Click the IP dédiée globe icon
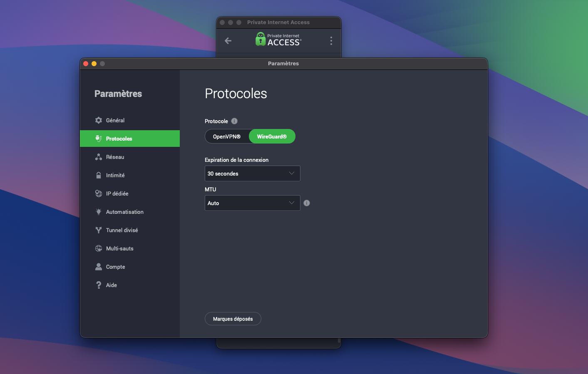 coord(99,193)
